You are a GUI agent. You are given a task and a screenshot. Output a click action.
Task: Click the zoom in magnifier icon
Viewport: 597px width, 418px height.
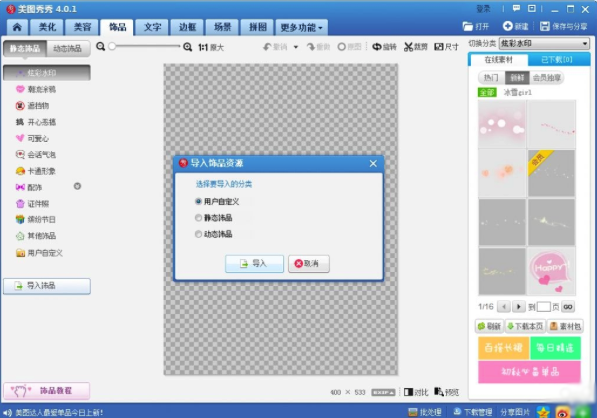[x=187, y=47]
